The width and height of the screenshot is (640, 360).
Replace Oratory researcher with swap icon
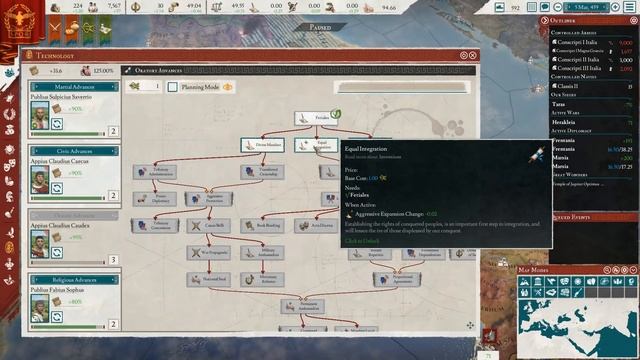pos(57,252)
